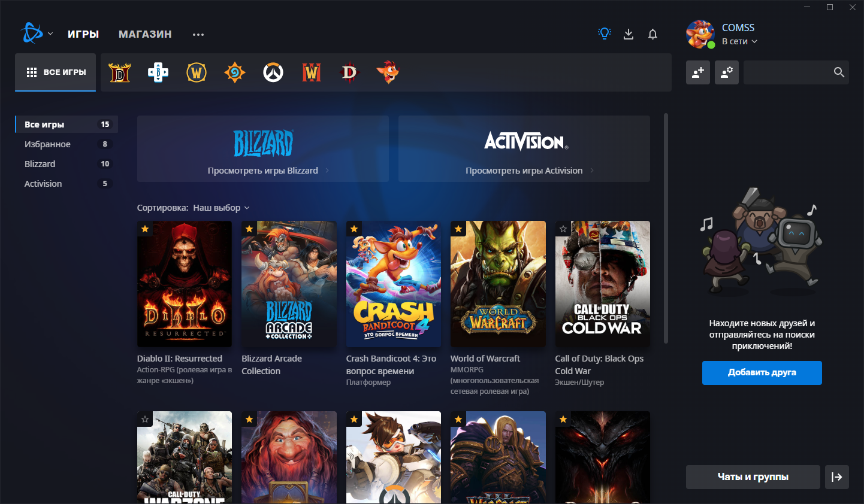
Task: Open 'Чаты и группы'
Action: 753,477
